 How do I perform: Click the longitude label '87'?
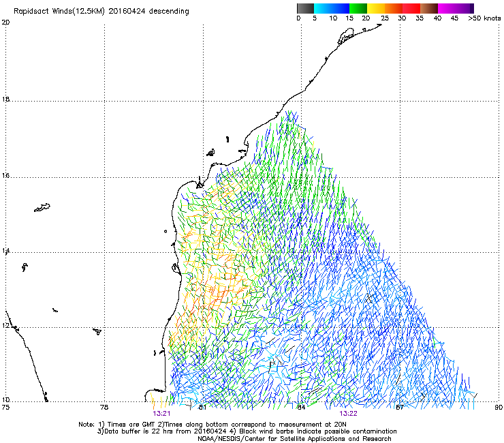tap(400, 408)
